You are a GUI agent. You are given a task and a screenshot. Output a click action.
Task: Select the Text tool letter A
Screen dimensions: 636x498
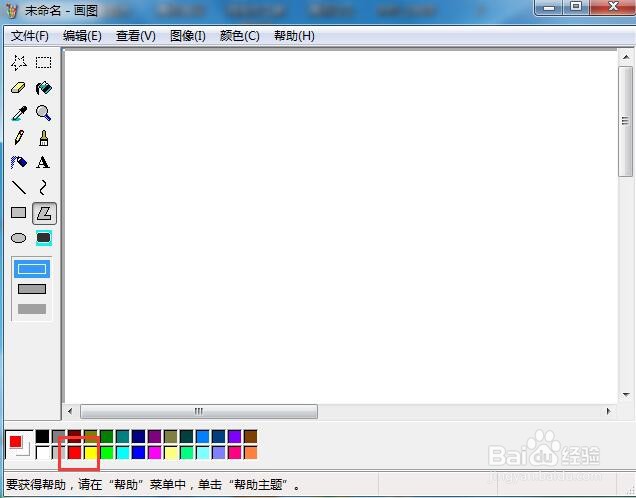pos(43,163)
